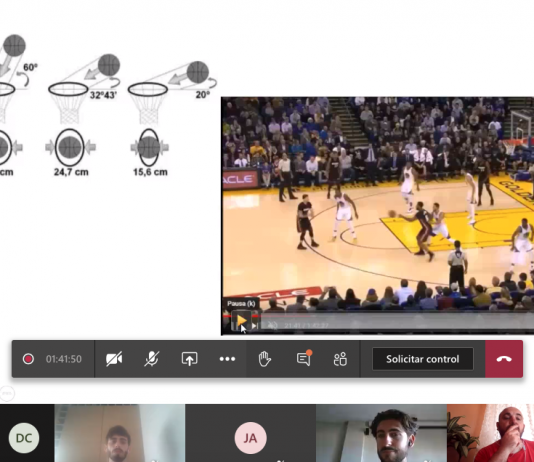Open the share content tray
The image size is (534, 462).
pos(189,359)
